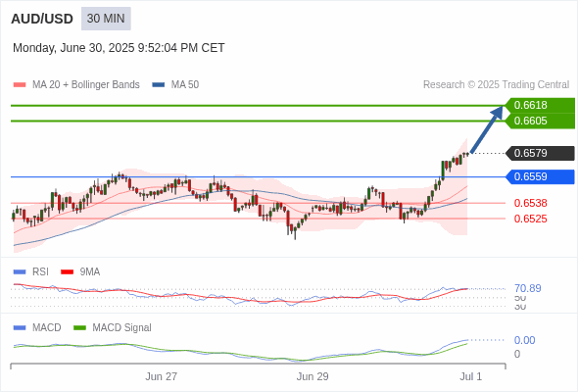Click the MACD Signal green legend swatch
The image size is (578, 392).
[79, 328]
